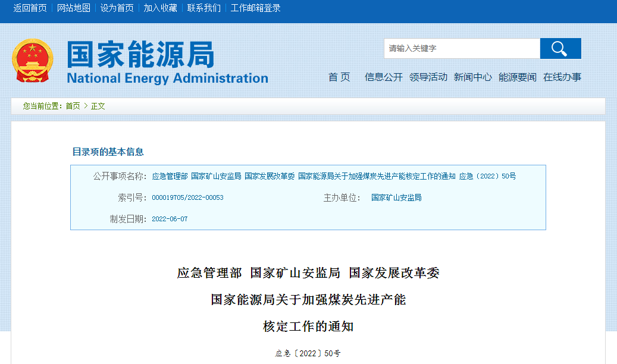Open 新闻中心 navigation item

tap(472, 77)
